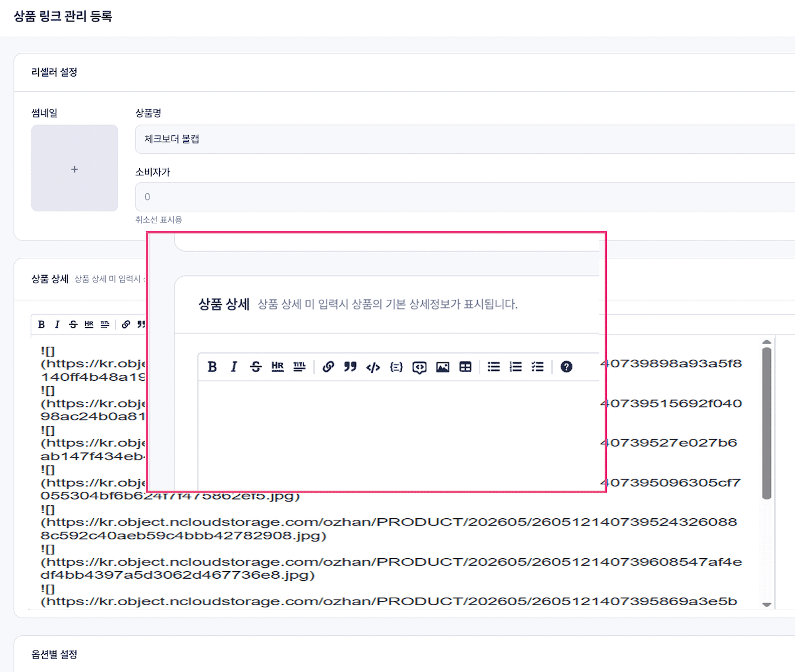The image size is (795, 672).
Task: Grab the editor vertical scrollbar thumb
Action: coord(766,423)
